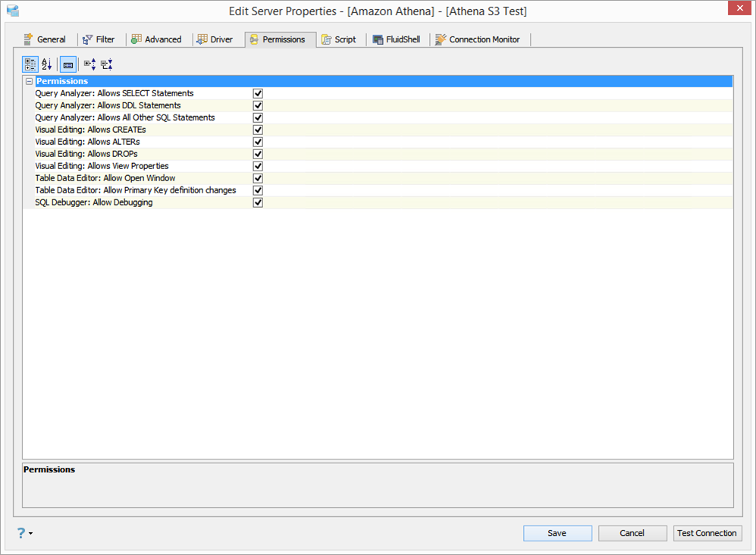
Task: Click the collapse all categories icon
Action: [x=107, y=64]
